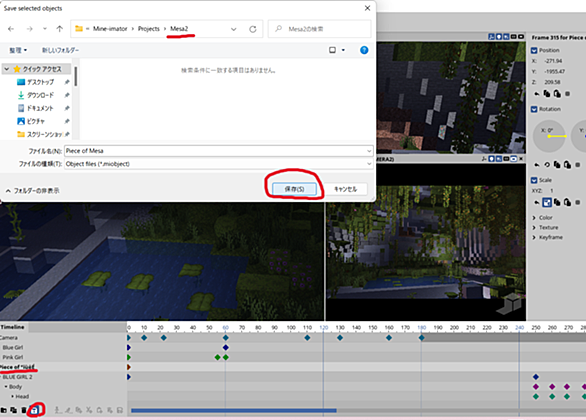Screen dimensions: 586x420
Task: Collapse the Body item in timeline
Action: point(6,386)
